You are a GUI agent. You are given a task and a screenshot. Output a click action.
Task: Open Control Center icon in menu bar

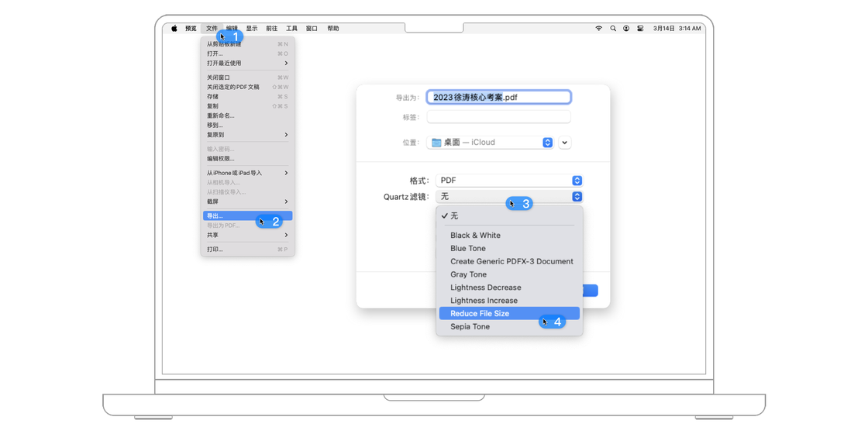tap(640, 29)
